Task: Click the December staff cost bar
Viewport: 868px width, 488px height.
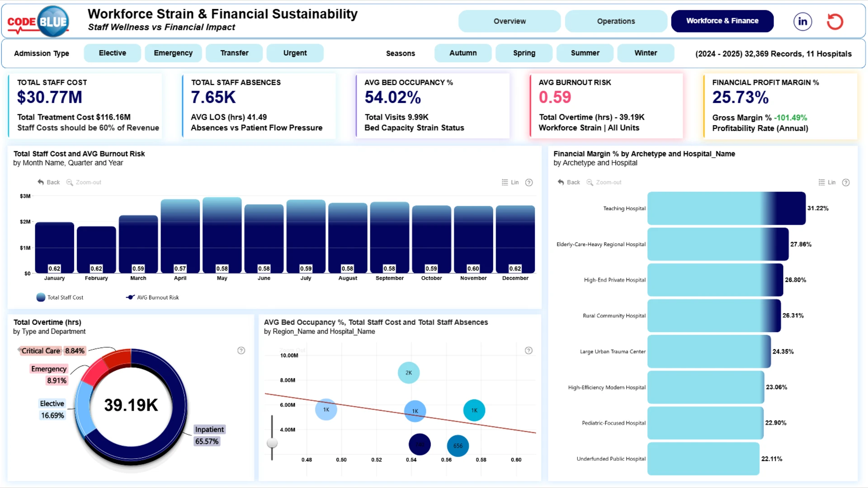Action: click(515, 239)
